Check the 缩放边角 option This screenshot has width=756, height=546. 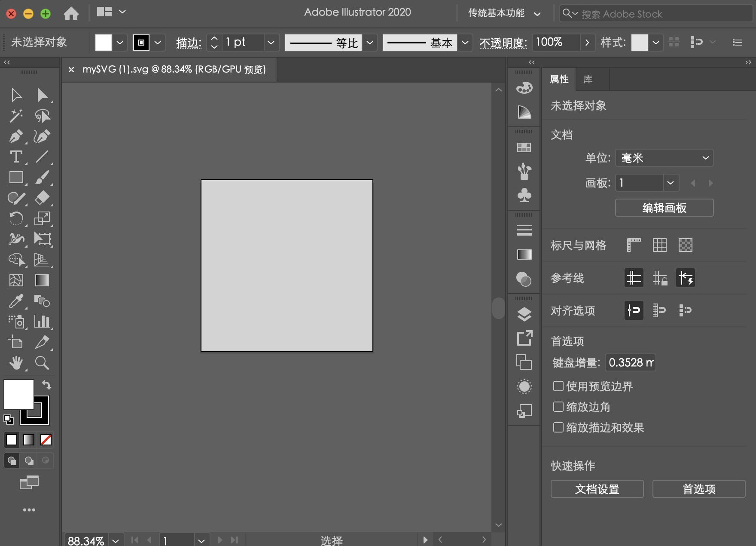[x=558, y=407]
